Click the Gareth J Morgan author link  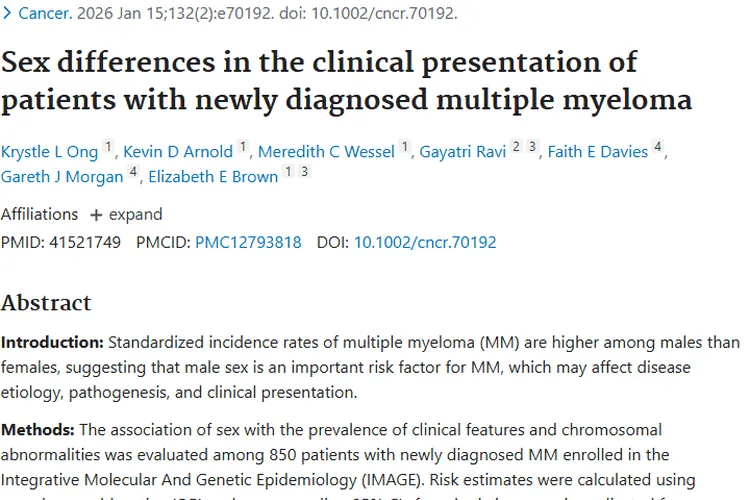62,177
